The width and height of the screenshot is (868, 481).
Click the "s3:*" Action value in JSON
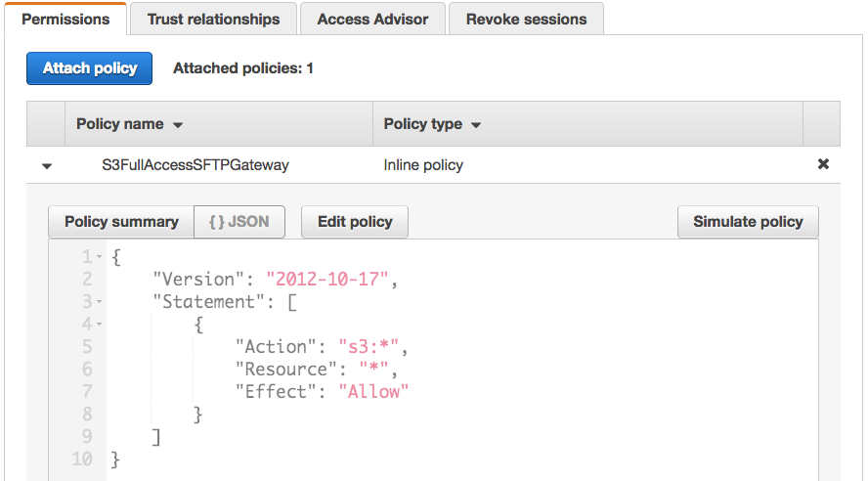[370, 347]
